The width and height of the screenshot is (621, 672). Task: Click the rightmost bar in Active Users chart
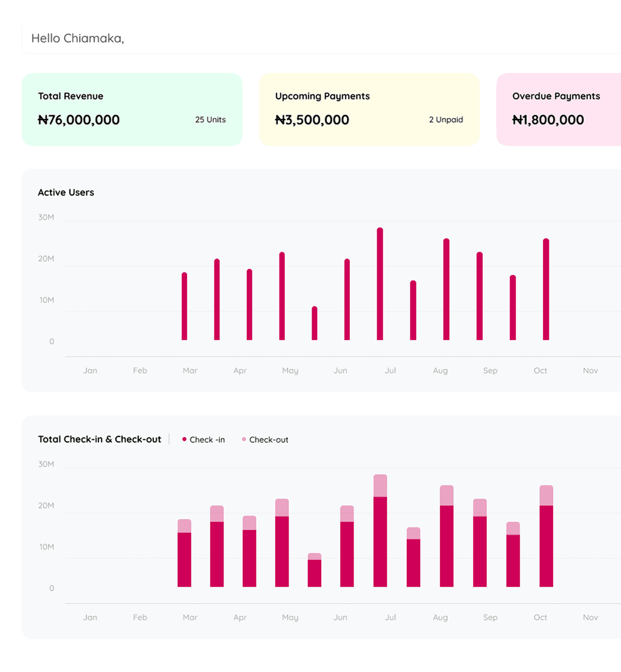546,289
